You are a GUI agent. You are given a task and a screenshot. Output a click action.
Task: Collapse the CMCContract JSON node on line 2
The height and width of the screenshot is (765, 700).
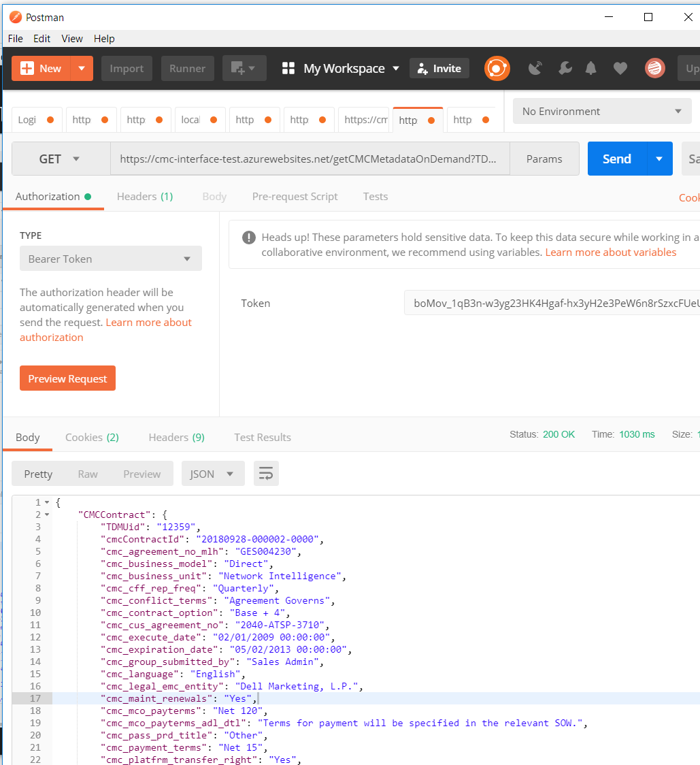click(x=47, y=515)
